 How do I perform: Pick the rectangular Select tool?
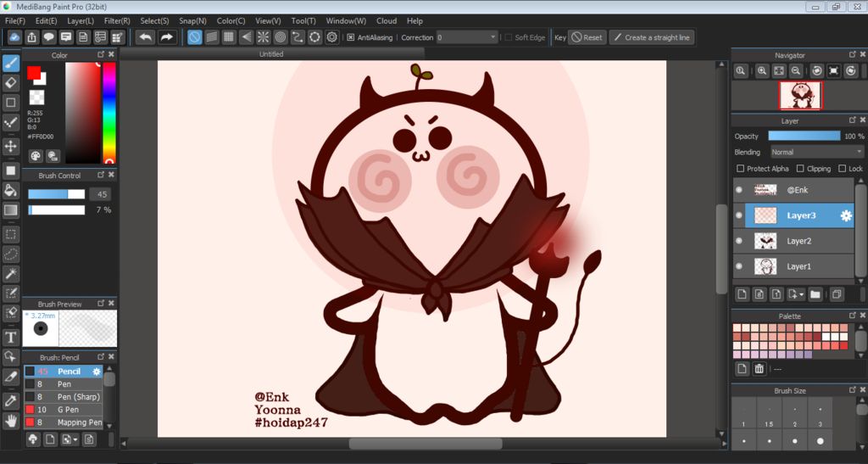click(x=10, y=234)
